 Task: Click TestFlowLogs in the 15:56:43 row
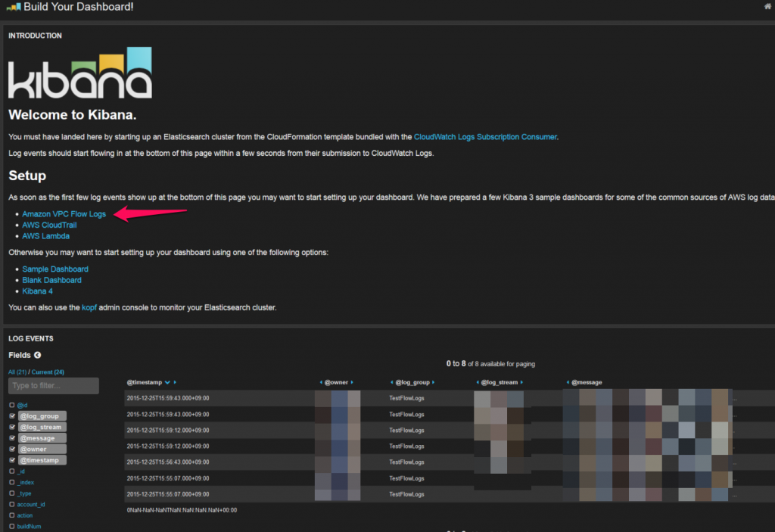[406, 462]
